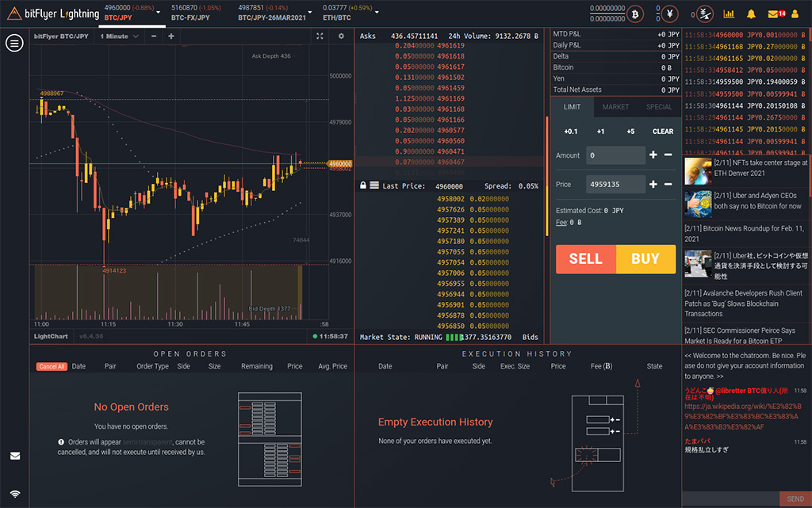The width and height of the screenshot is (812, 508).
Task: Focus the Price input field
Action: click(x=615, y=184)
